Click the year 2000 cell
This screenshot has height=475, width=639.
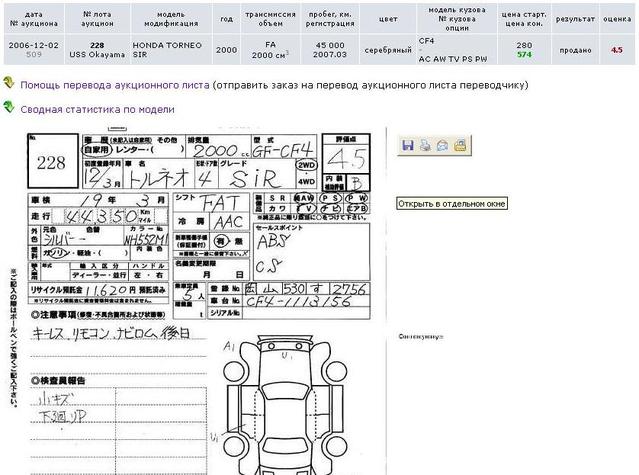pos(227,50)
